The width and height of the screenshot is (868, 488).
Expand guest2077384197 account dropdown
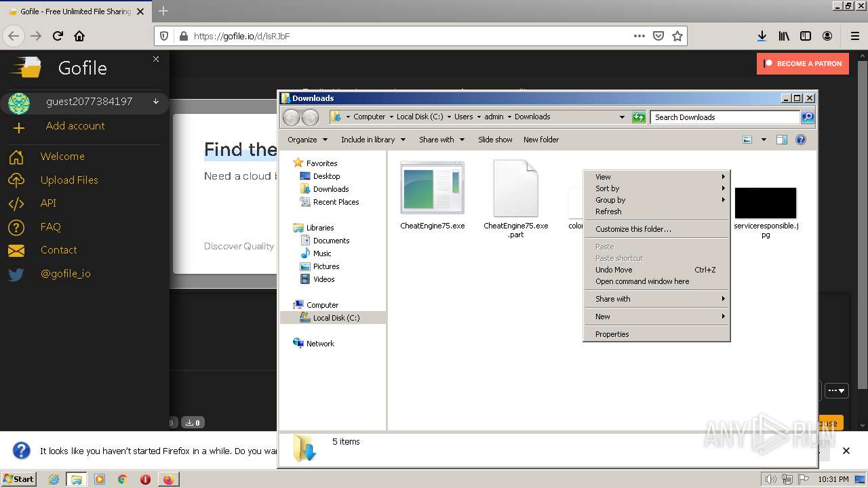pyautogui.click(x=156, y=102)
